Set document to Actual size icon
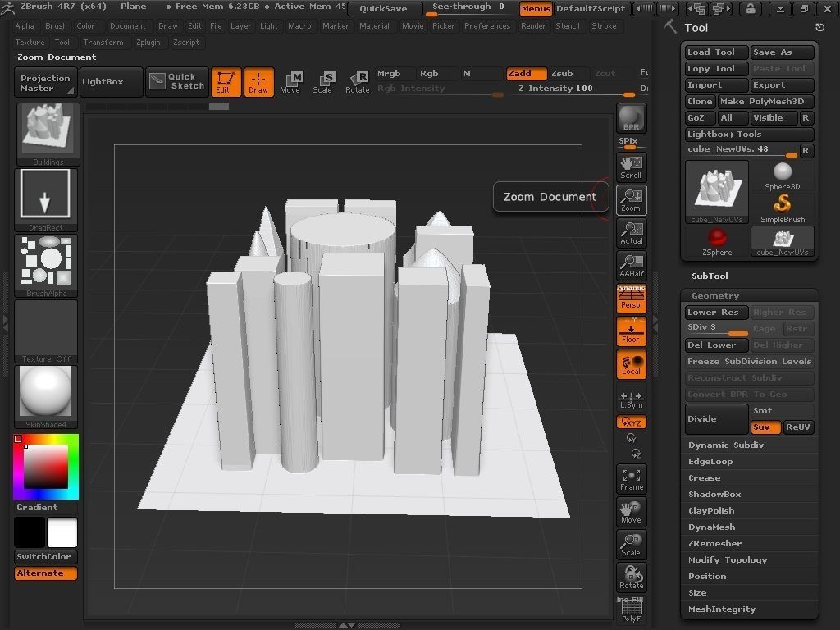Viewport: 840px width, 630px height. (x=631, y=233)
